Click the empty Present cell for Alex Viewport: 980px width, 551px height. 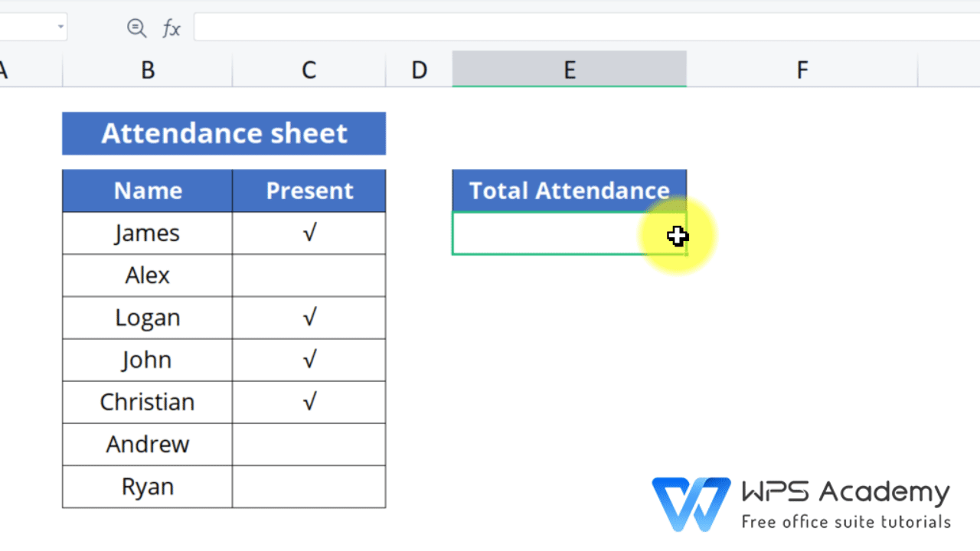(309, 275)
